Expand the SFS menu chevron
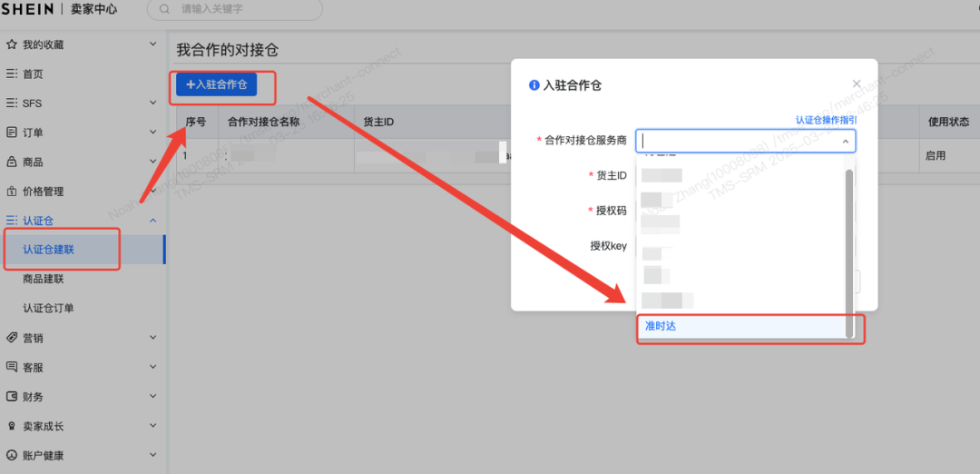Image resolution: width=980 pixels, height=474 pixels. click(153, 104)
